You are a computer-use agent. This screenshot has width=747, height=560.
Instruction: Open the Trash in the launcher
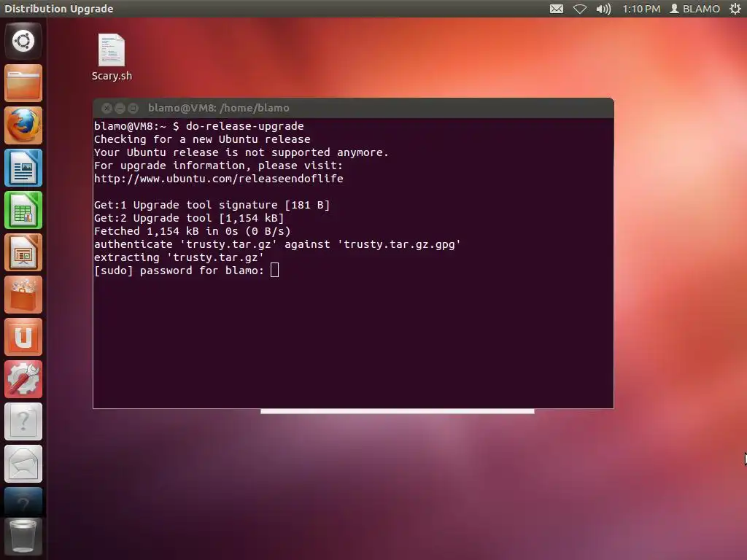[23, 537]
